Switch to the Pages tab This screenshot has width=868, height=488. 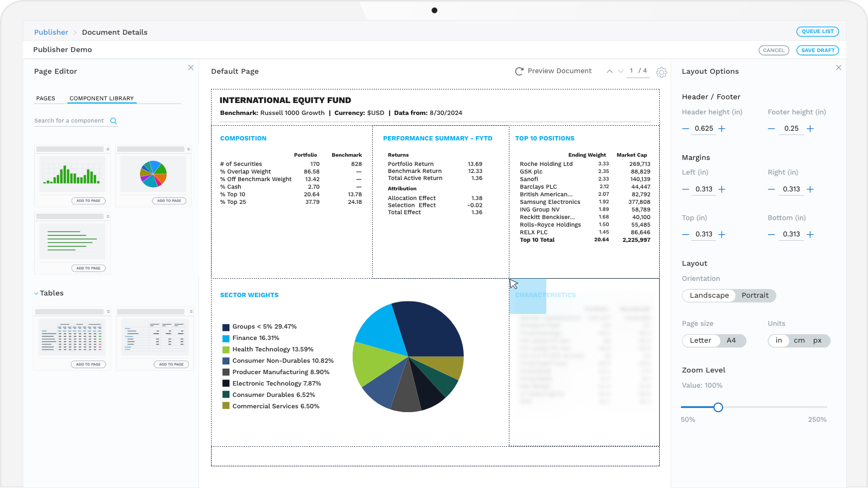point(46,98)
